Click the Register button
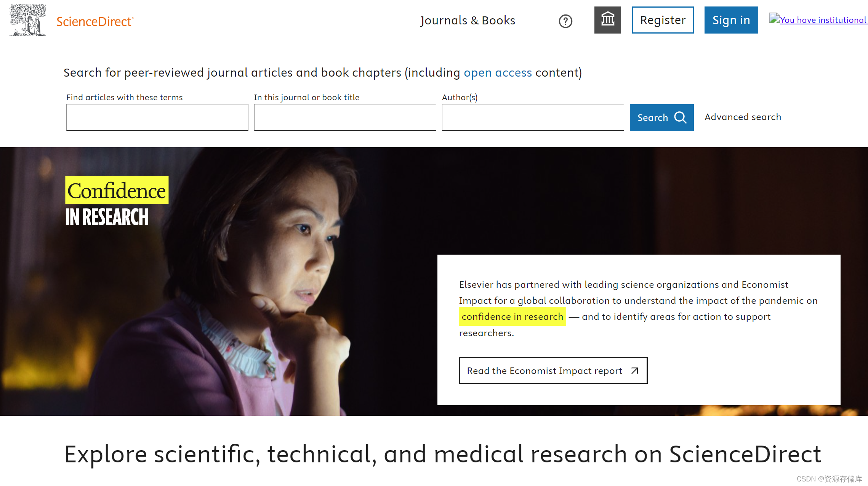 point(663,20)
